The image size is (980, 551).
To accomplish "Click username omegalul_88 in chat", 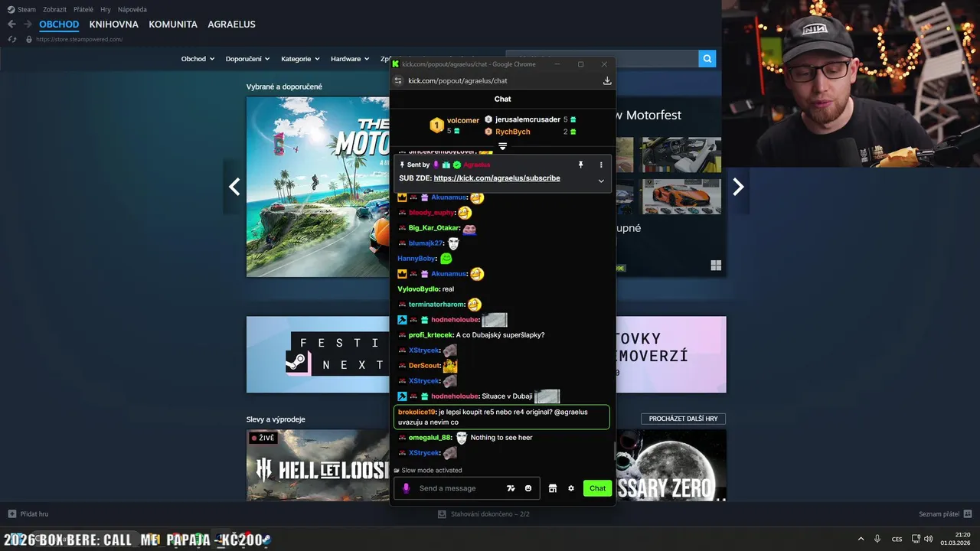I will 430,438.
